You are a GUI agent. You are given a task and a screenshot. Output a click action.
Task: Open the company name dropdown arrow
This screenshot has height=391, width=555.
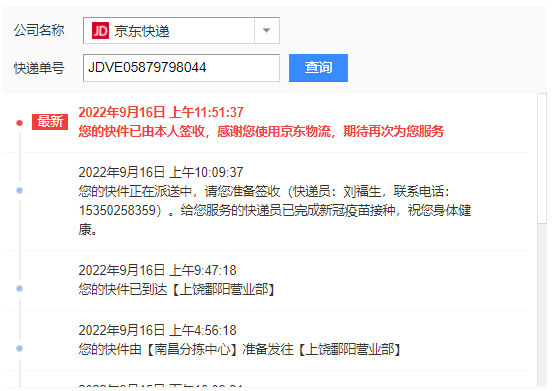pos(267,31)
